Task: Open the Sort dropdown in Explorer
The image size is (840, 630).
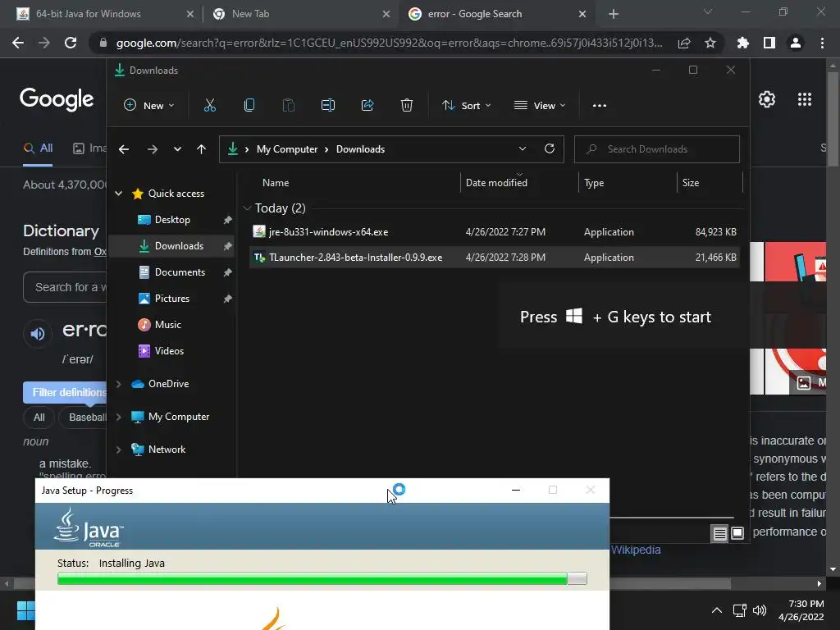Action: (467, 106)
